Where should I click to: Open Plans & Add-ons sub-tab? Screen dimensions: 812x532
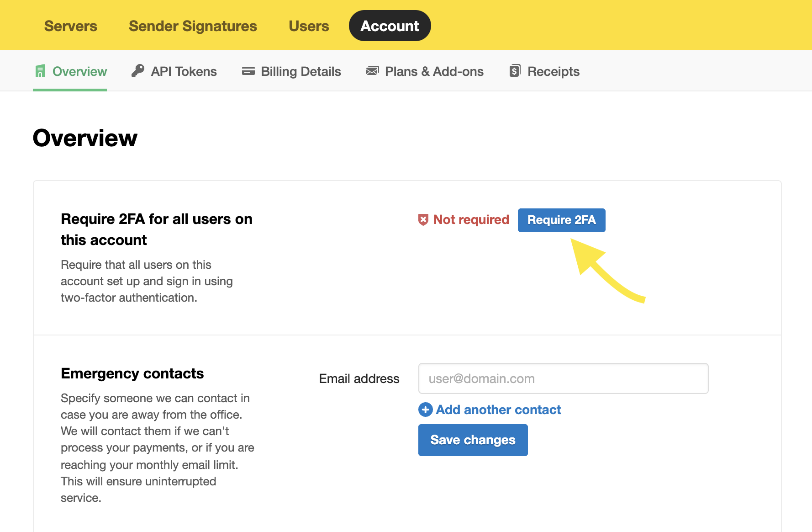434,71
